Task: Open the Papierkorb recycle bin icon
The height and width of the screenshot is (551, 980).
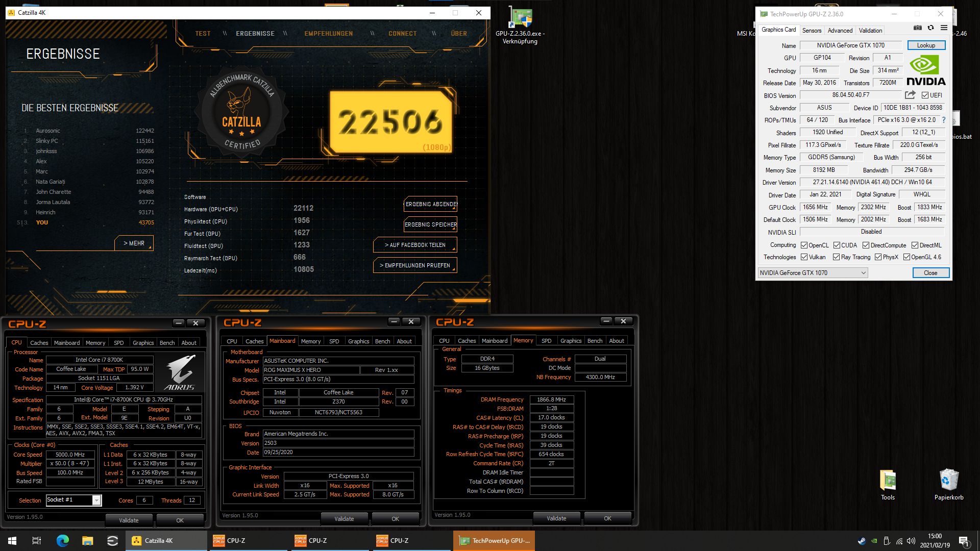Action: tap(949, 485)
